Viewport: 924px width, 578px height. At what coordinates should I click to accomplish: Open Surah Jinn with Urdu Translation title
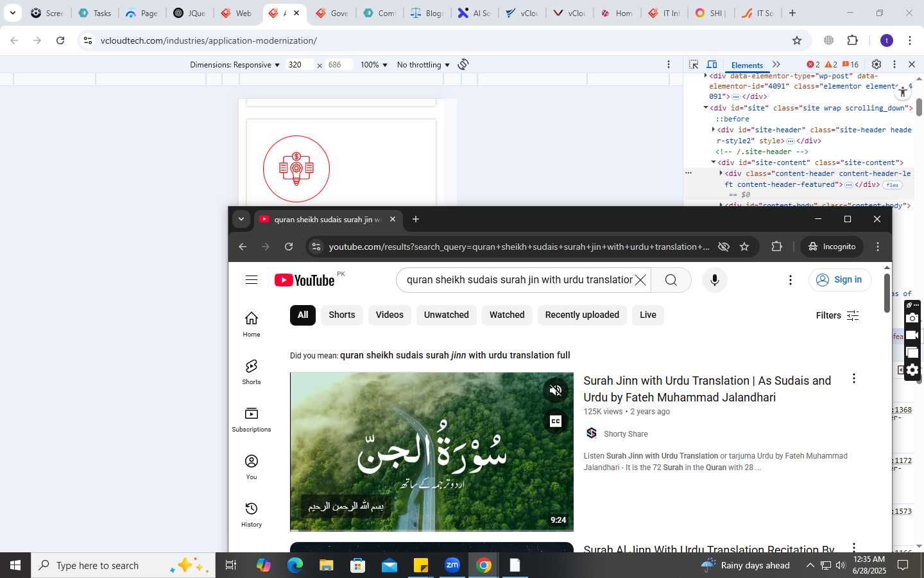click(707, 389)
